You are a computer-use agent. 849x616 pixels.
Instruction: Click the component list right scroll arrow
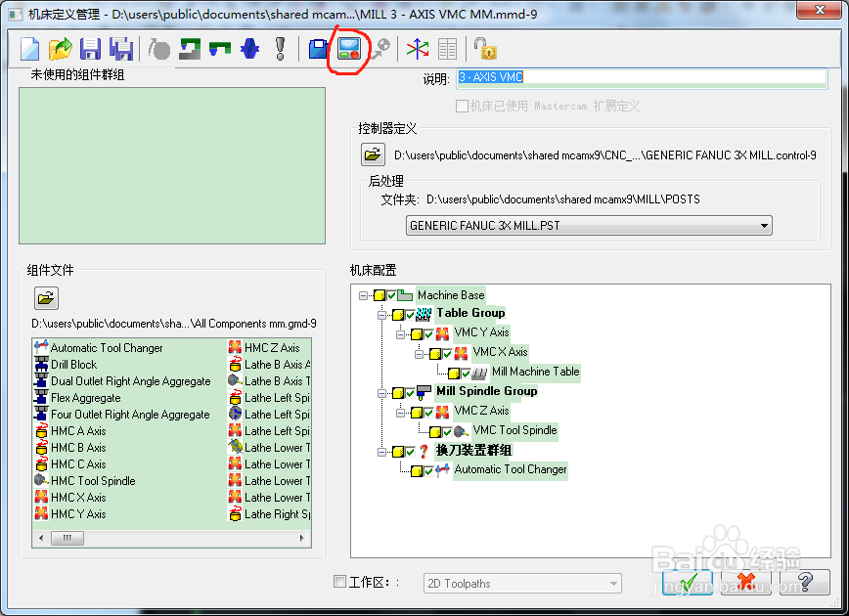302,538
